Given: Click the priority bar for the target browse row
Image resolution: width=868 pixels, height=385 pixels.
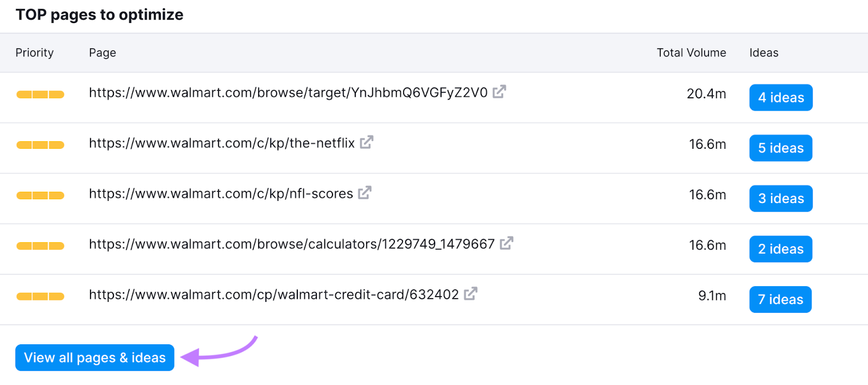Looking at the screenshot, I should coord(40,94).
